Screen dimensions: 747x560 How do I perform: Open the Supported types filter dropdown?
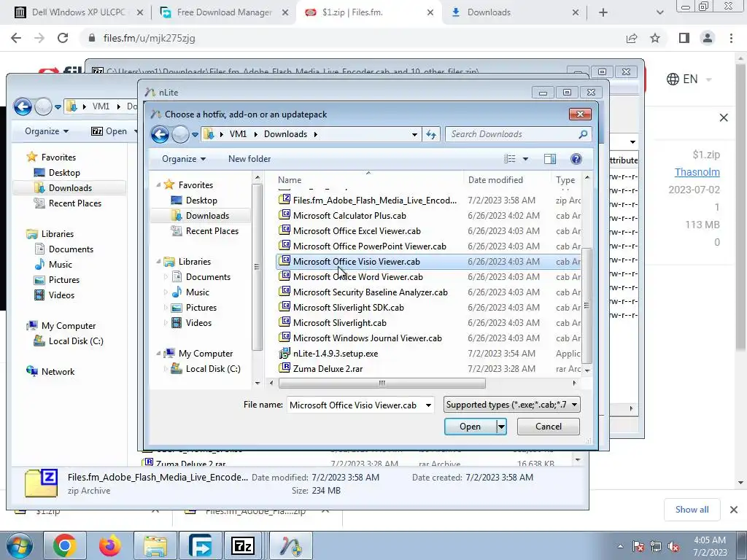tap(575, 405)
